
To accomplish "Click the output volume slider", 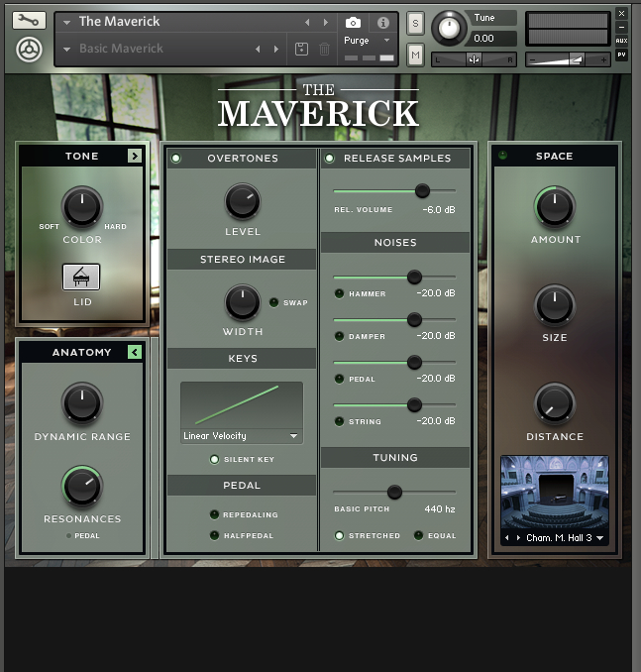I will pyautogui.click(x=568, y=60).
